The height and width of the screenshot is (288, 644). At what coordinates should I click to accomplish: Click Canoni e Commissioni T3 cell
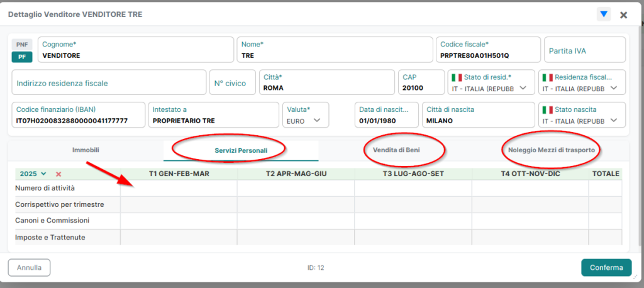(x=413, y=221)
